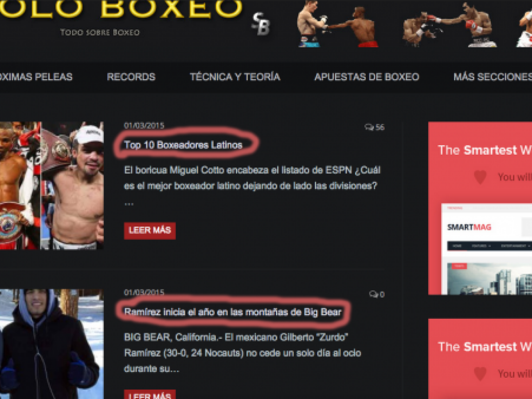Expand MÁS SECCIONES menu
The width and height of the screenshot is (532, 399).
click(x=493, y=77)
